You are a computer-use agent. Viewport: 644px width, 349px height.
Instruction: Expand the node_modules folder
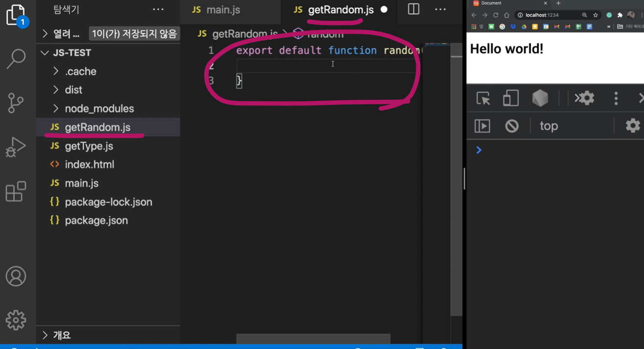[x=108, y=108]
